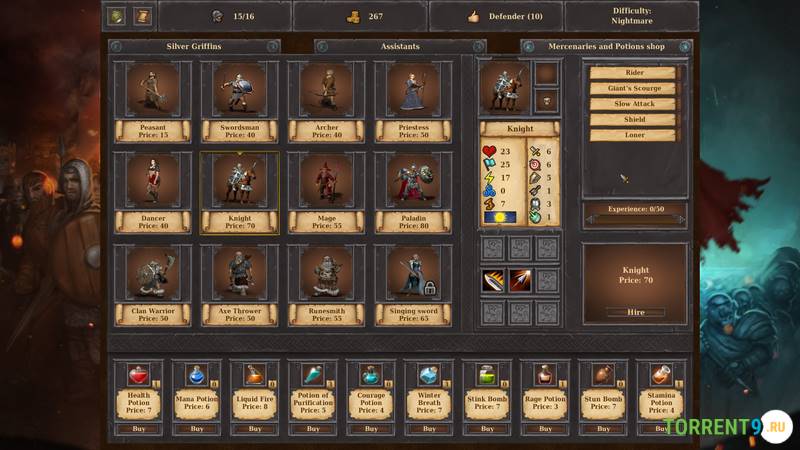Click left arrow on Silver Griffins panel
800x450 pixels.
(116, 46)
